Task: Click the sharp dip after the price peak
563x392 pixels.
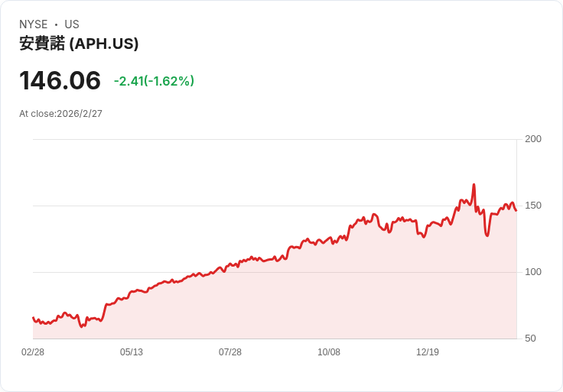Action: (x=487, y=235)
